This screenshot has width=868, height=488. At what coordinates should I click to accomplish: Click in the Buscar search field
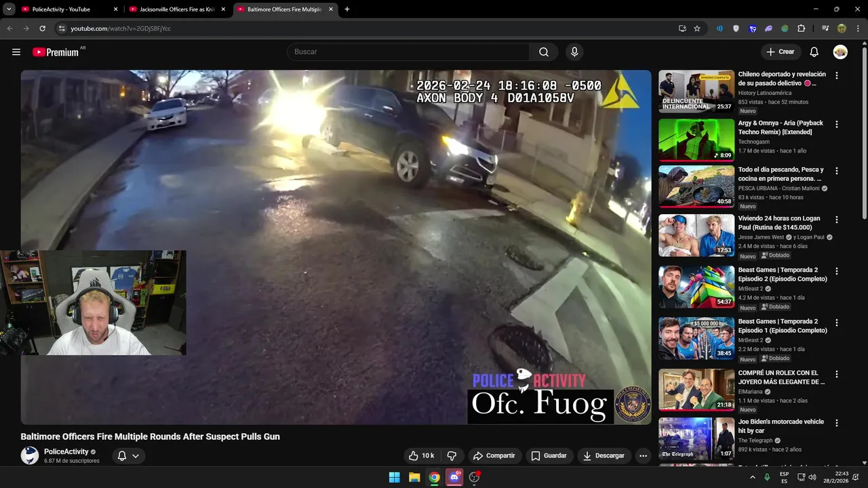coord(408,52)
